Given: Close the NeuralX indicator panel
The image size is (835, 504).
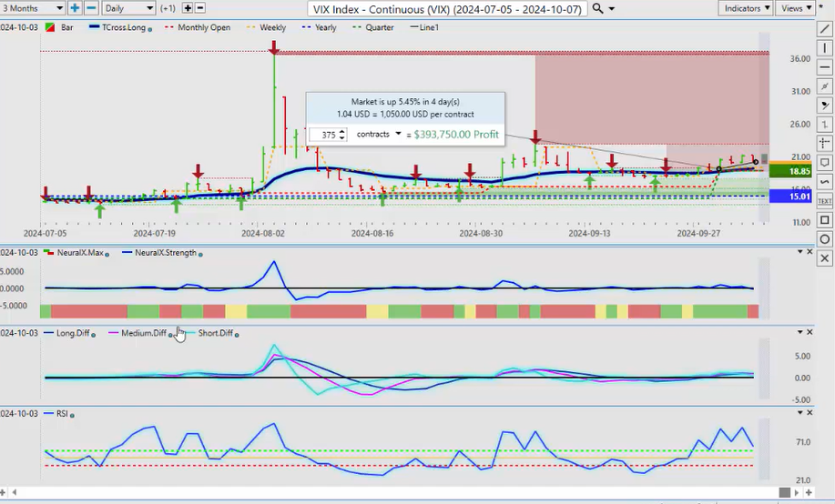Looking at the screenshot, I should click(810, 252).
